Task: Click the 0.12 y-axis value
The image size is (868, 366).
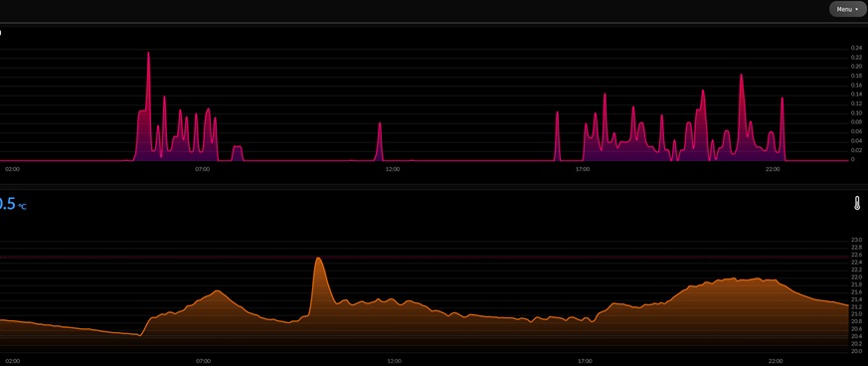Action: (x=856, y=103)
